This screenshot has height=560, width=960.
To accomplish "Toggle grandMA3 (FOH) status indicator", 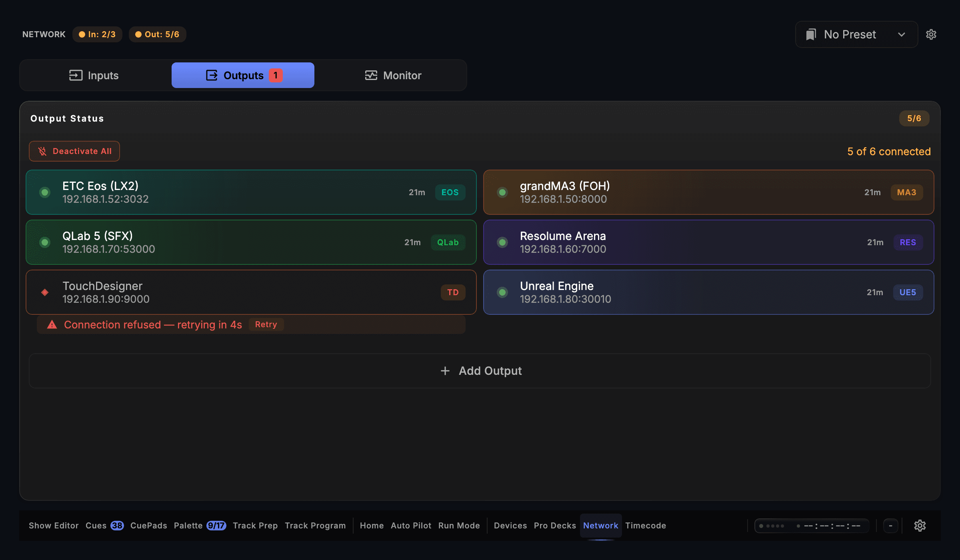I will [502, 192].
